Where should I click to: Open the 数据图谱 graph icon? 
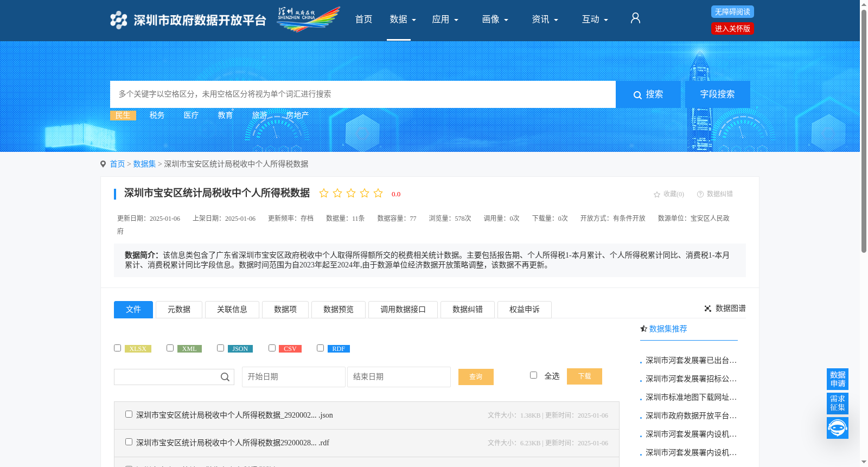[x=708, y=309]
